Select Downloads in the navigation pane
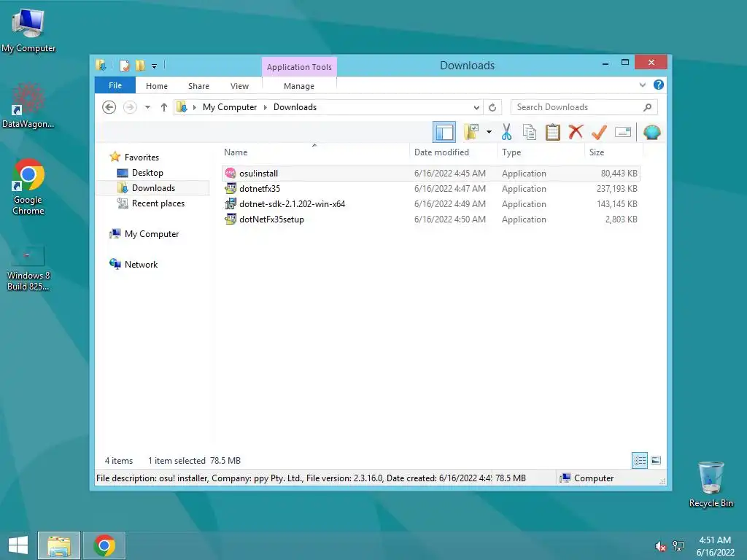Viewport: 747px width, 560px height. pyautogui.click(x=153, y=187)
